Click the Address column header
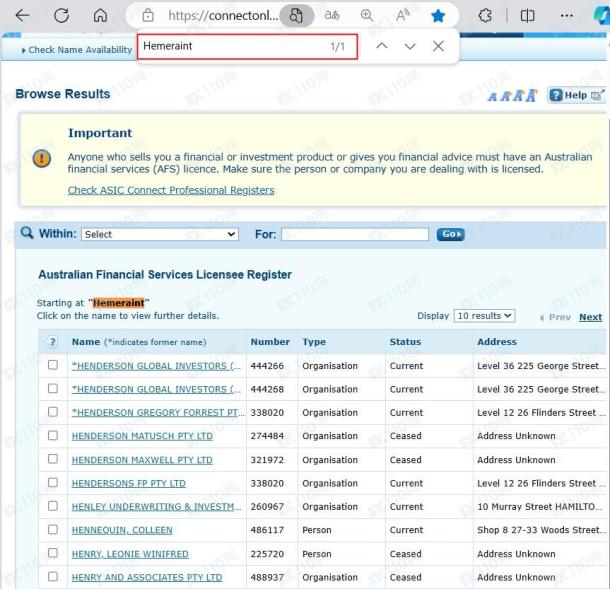Image resolution: width=610 pixels, height=589 pixels. click(x=497, y=342)
